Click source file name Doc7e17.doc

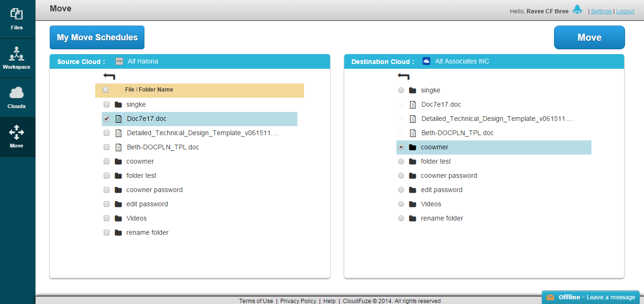click(x=146, y=119)
